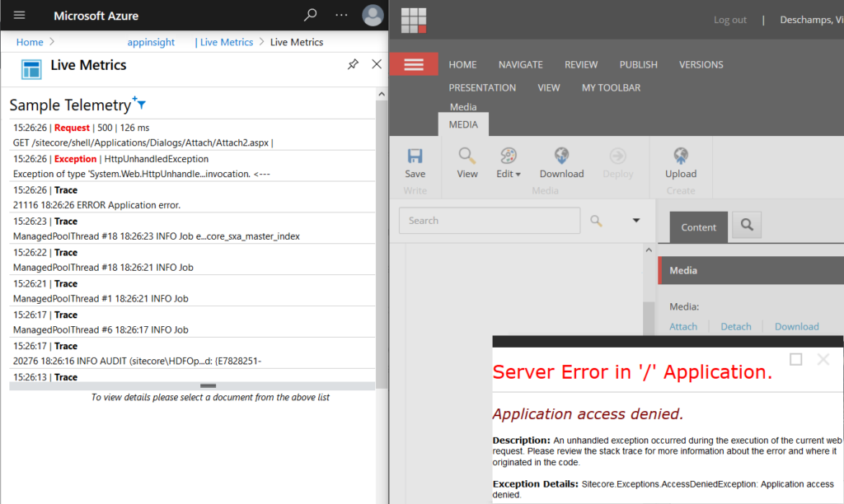Viewport: 844px width, 504px height.
Task: Click the content tree search magnifier
Action: tap(596, 221)
